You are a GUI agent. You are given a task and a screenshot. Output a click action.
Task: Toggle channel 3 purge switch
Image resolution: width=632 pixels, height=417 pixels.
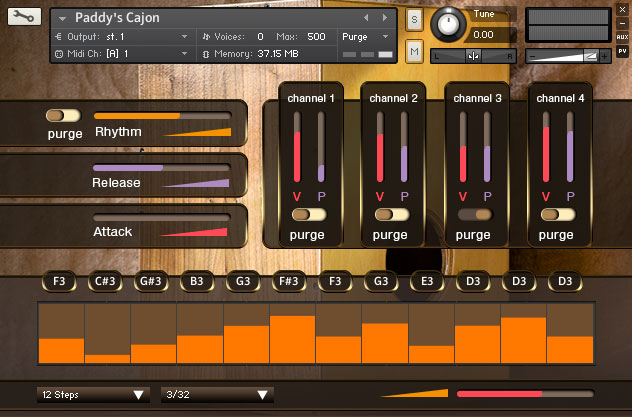[475, 214]
